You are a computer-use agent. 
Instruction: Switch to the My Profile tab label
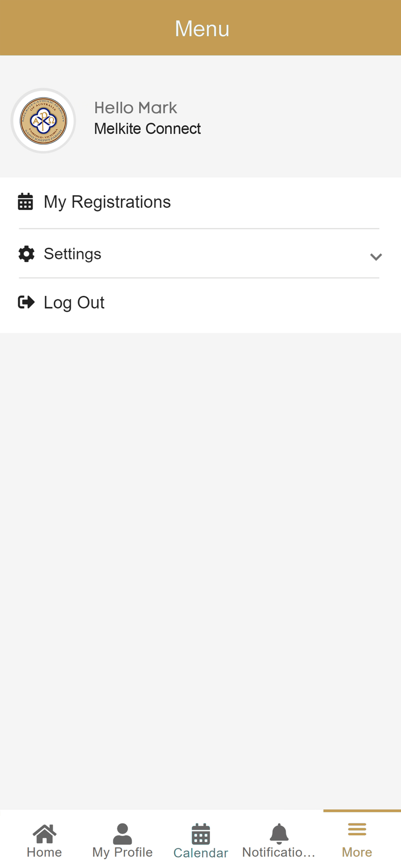(x=122, y=852)
